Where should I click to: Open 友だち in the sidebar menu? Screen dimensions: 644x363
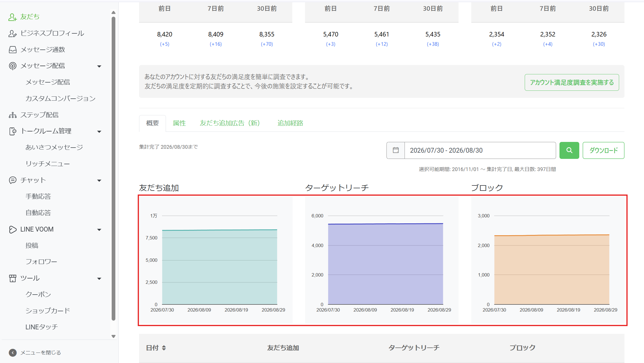(30, 17)
